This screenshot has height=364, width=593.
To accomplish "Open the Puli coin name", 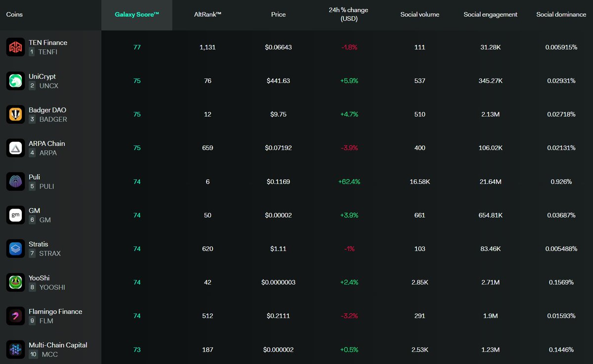I will (x=35, y=177).
